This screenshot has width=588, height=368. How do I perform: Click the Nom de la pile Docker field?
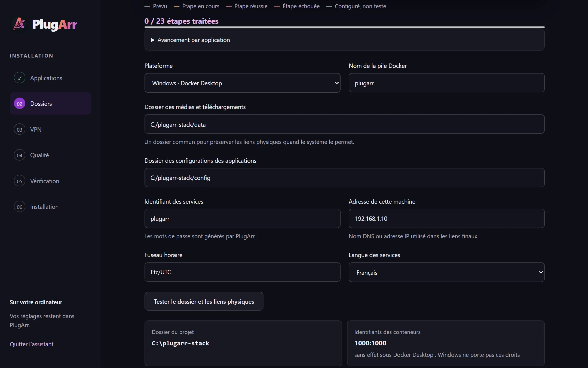point(446,83)
